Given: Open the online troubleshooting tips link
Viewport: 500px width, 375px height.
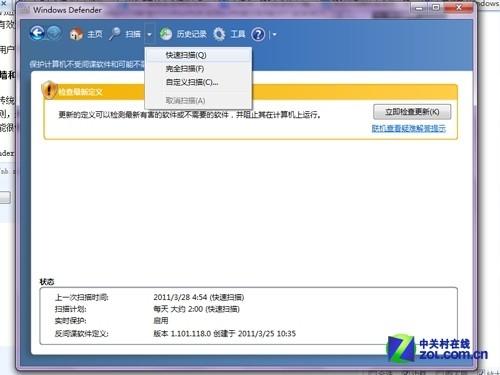Looking at the screenshot, I should (409, 128).
